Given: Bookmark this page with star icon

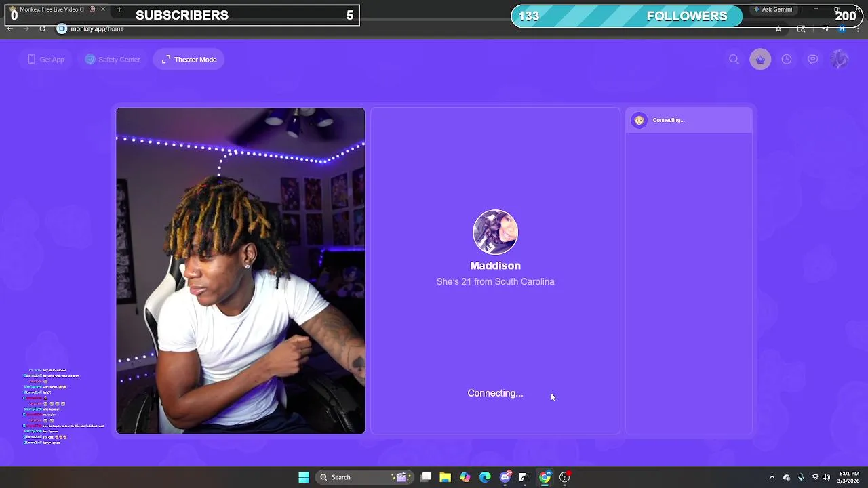Looking at the screenshot, I should click(778, 28).
